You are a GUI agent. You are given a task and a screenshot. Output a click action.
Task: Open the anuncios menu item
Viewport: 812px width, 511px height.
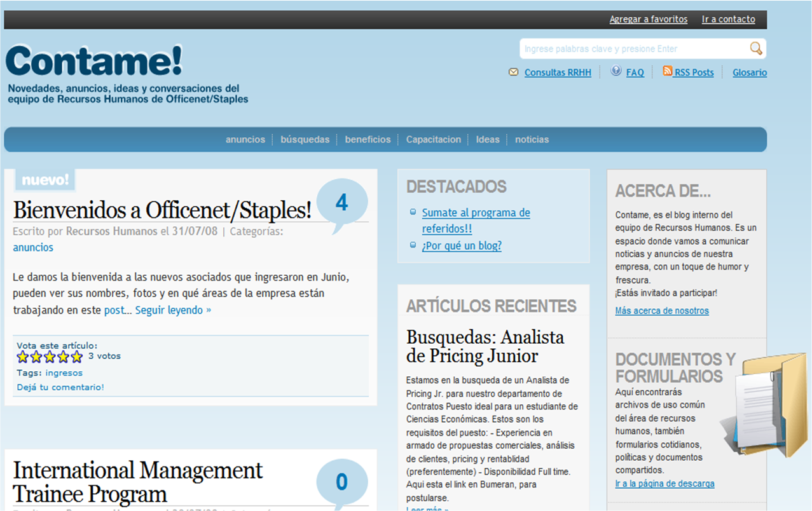click(x=245, y=140)
